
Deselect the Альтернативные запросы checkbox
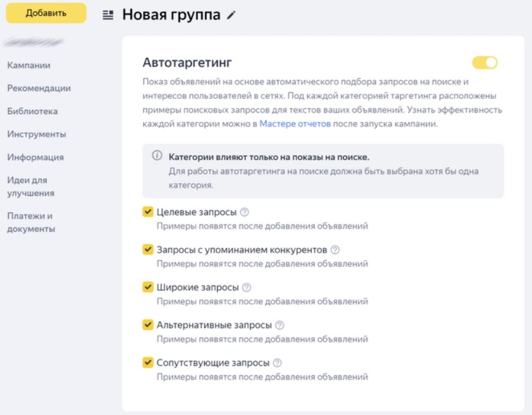click(148, 325)
